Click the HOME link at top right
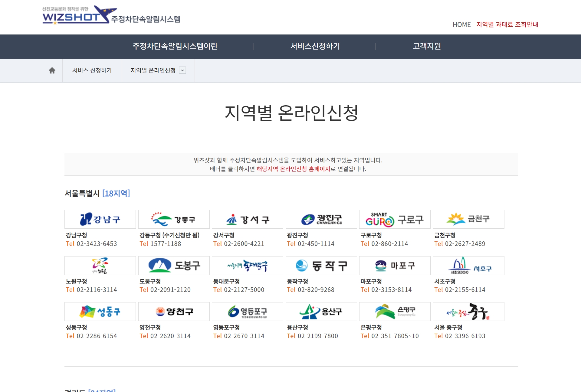The image size is (581, 392). (461, 24)
